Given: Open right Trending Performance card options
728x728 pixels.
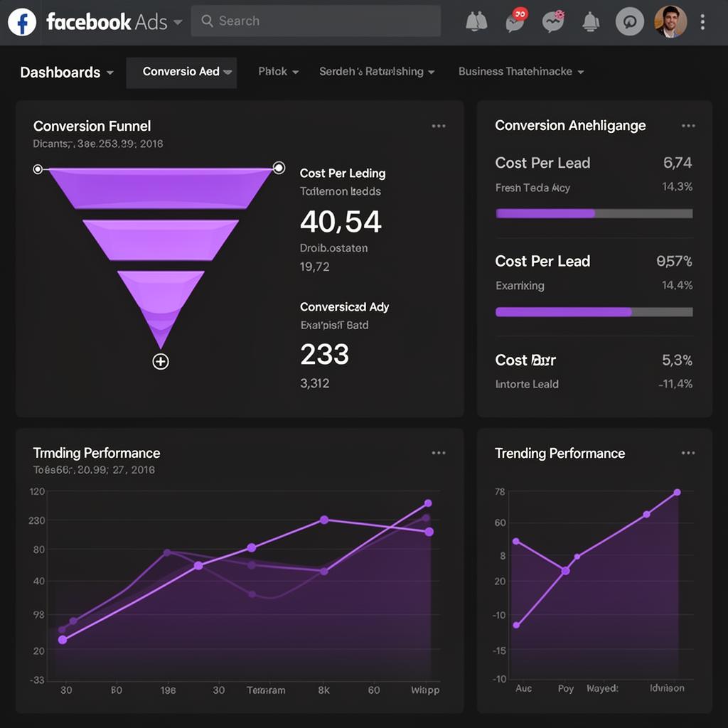Looking at the screenshot, I should pos(688,453).
